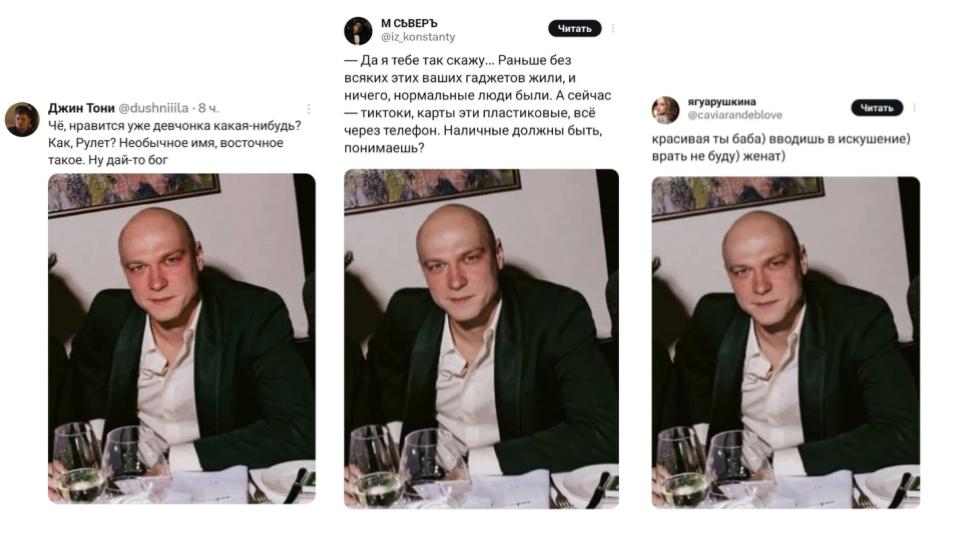Screen dimensions: 960x540
Task: Click Читать button next to М СЬВЕРЪ
Action: pyautogui.click(x=575, y=28)
